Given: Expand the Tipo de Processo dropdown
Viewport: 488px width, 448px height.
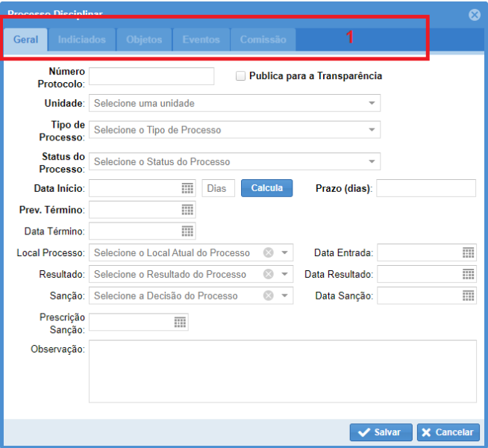Looking at the screenshot, I should (x=372, y=130).
